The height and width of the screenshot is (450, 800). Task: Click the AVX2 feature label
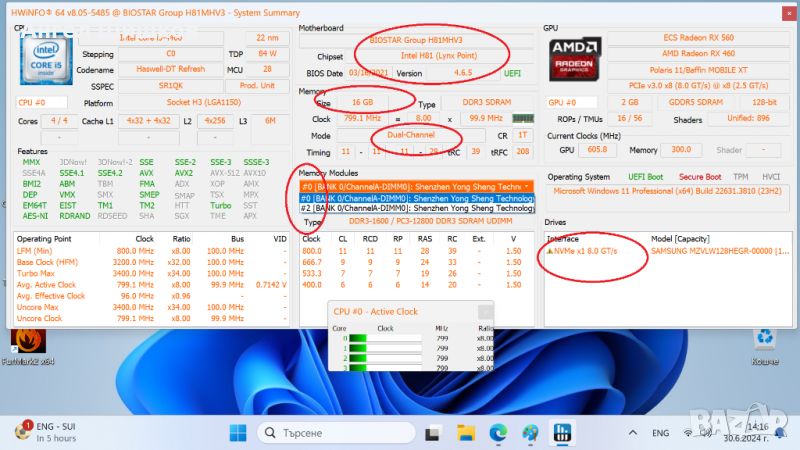click(x=184, y=173)
